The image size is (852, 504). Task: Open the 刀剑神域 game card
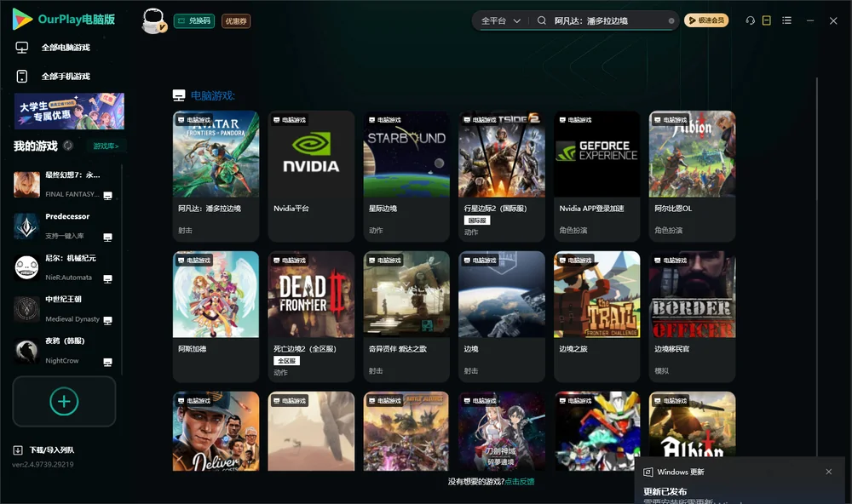502,432
